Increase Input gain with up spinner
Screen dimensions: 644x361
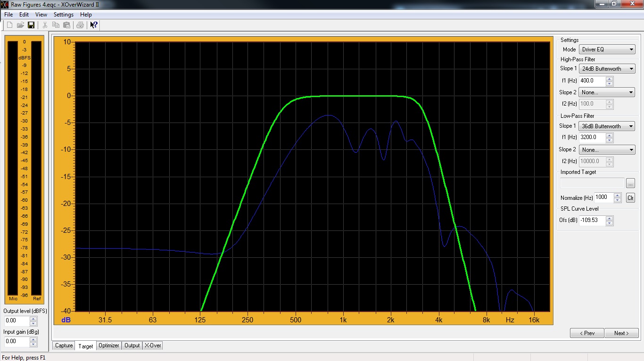tap(33, 339)
